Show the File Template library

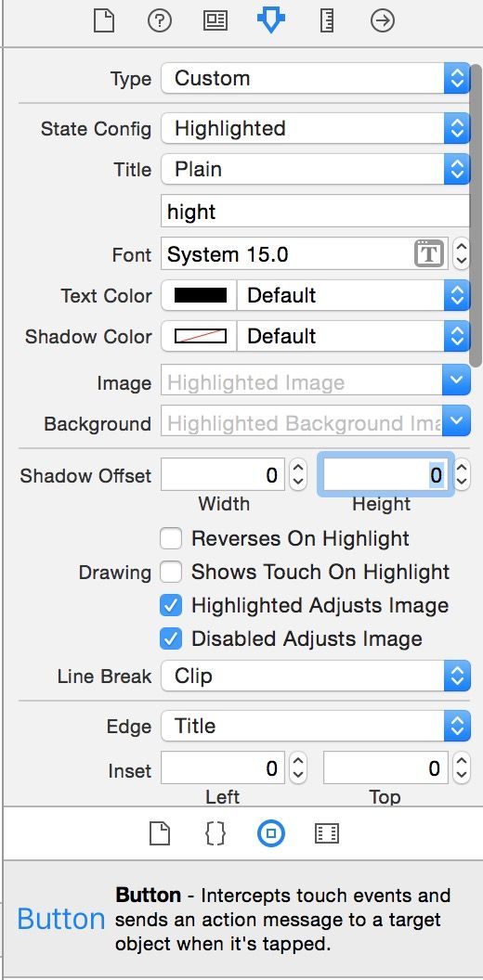tap(160, 833)
